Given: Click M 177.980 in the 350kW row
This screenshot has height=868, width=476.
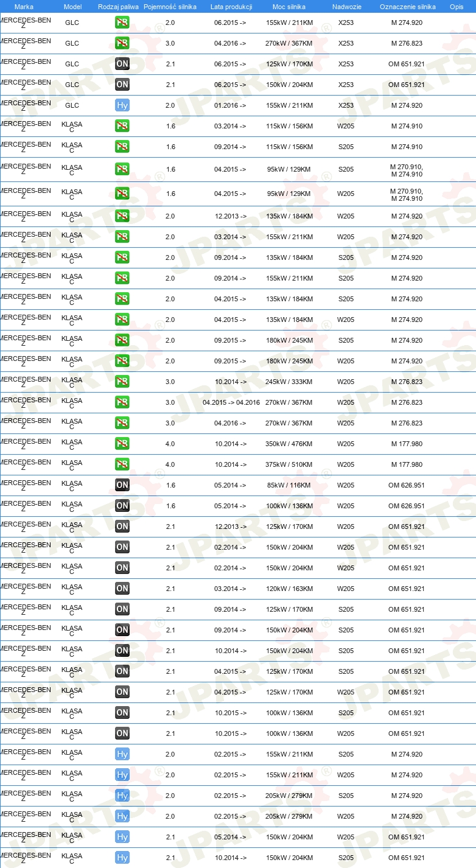Looking at the screenshot, I should pyautogui.click(x=407, y=444).
